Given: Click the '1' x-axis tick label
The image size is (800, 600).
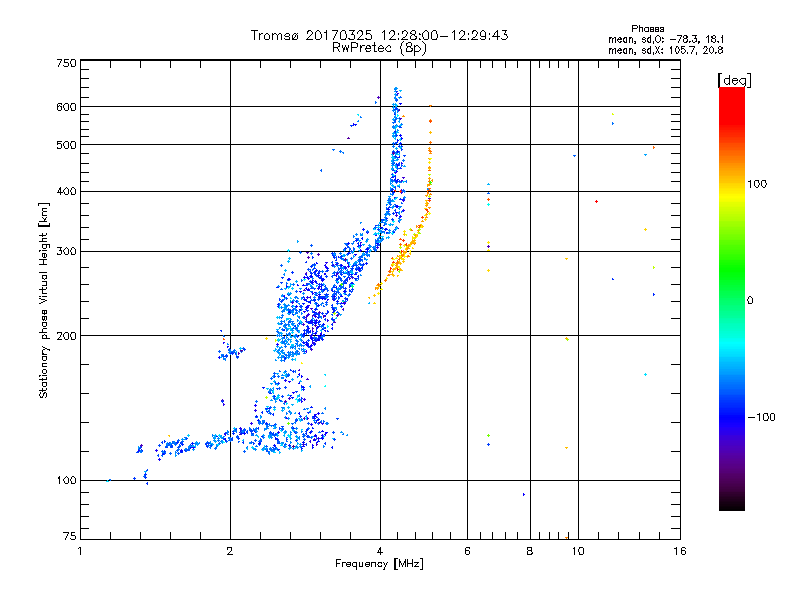Looking at the screenshot, I should 80,551.
